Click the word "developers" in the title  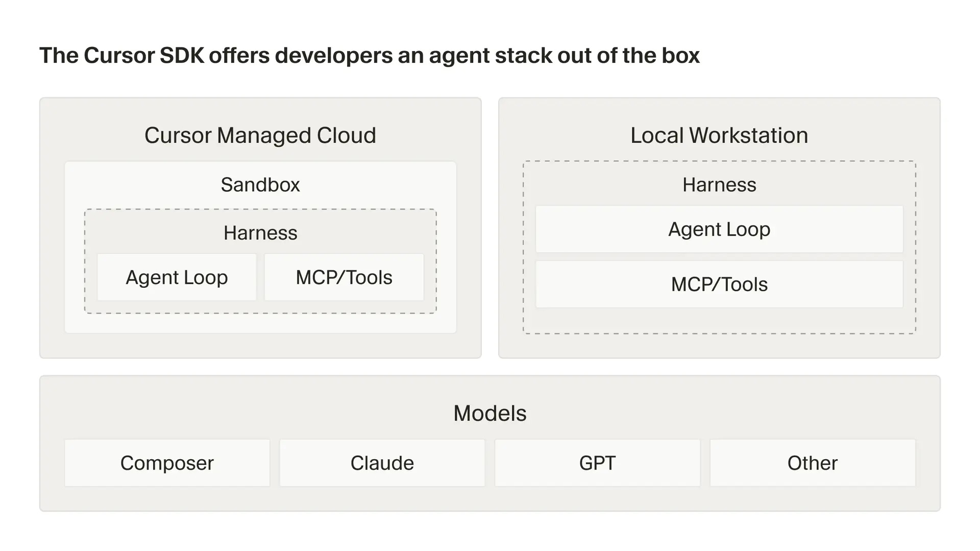click(x=333, y=56)
